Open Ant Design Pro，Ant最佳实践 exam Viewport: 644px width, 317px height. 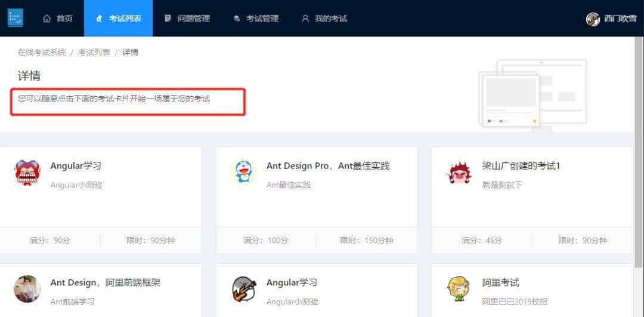pos(328,166)
